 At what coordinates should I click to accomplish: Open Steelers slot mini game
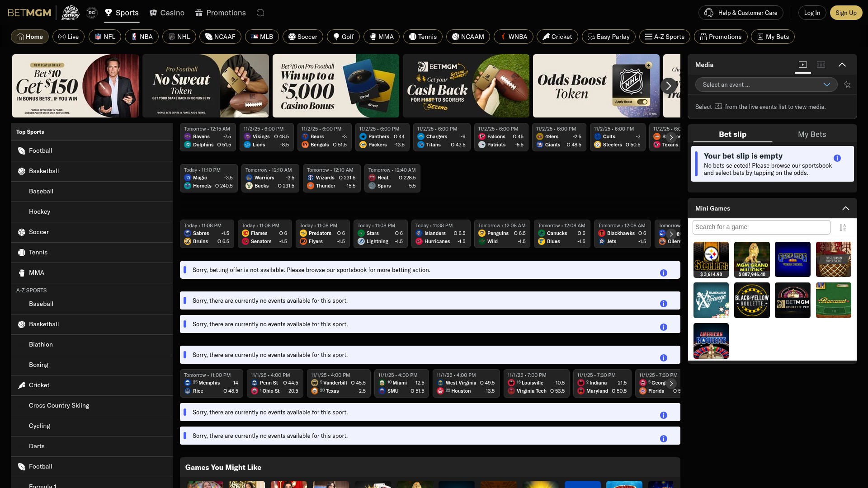[711, 259]
